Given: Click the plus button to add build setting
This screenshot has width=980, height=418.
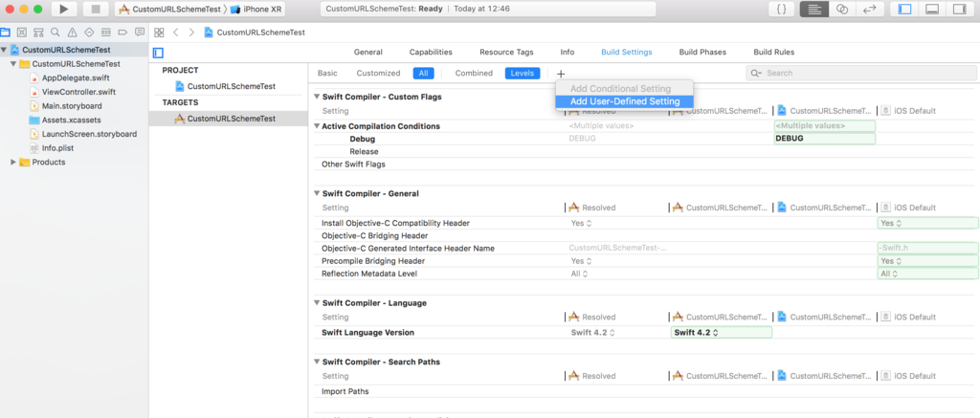Looking at the screenshot, I should point(561,74).
